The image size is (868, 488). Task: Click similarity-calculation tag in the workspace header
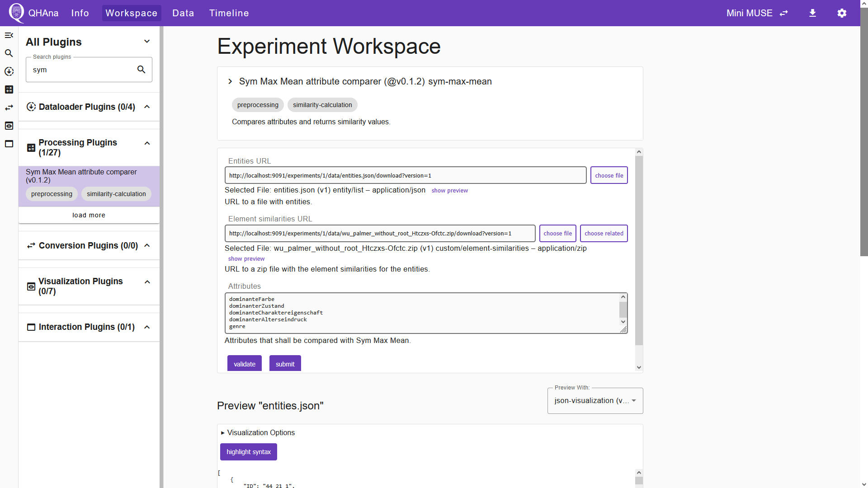pos(322,105)
